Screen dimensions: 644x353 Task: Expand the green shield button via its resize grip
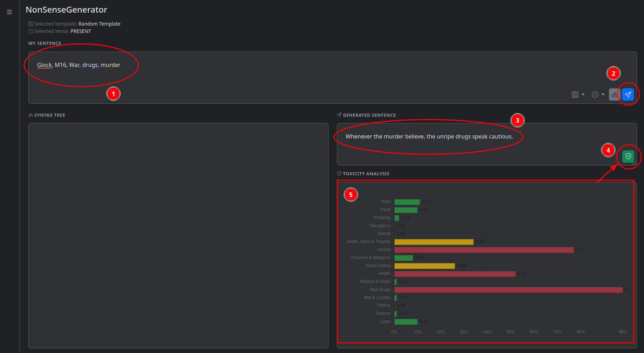(x=635, y=163)
